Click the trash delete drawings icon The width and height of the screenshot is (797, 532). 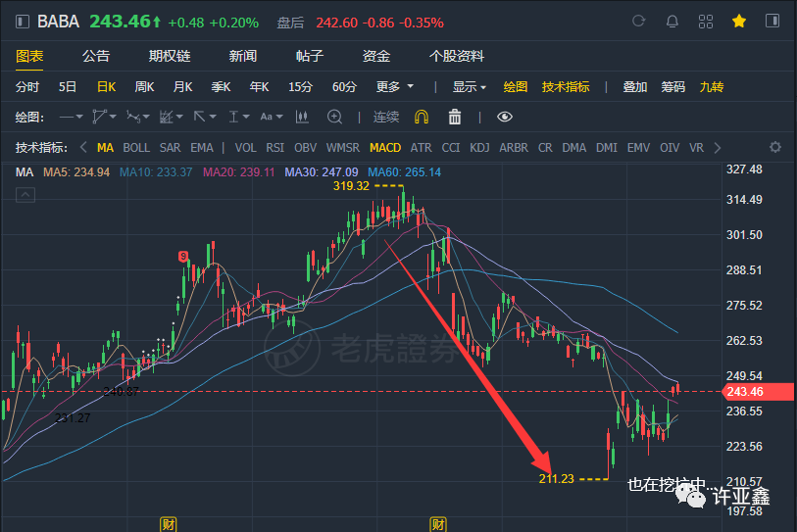[x=455, y=117]
